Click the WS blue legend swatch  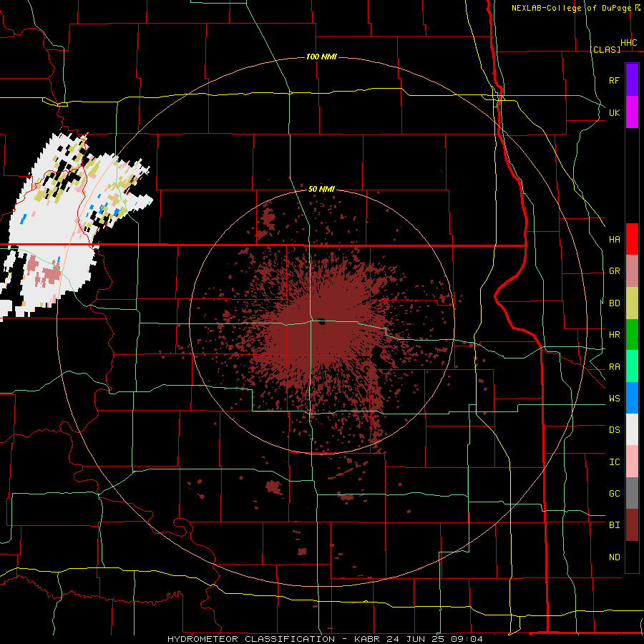point(632,398)
